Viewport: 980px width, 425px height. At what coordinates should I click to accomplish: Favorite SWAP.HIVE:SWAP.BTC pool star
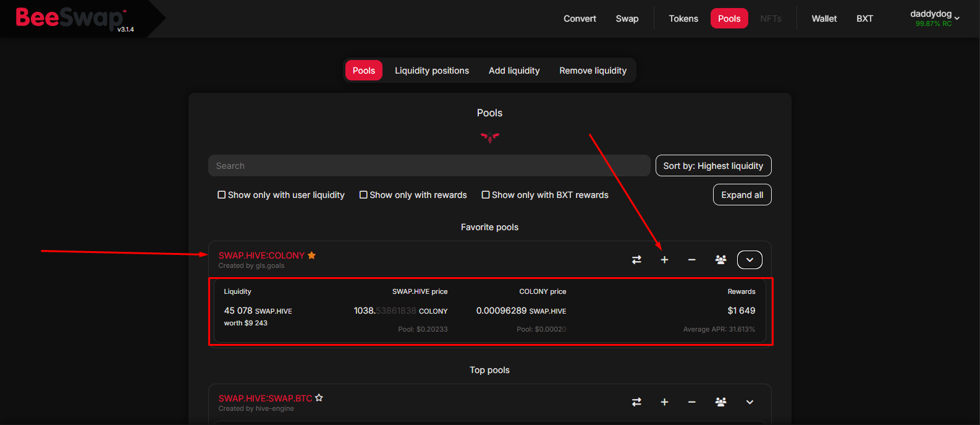319,398
